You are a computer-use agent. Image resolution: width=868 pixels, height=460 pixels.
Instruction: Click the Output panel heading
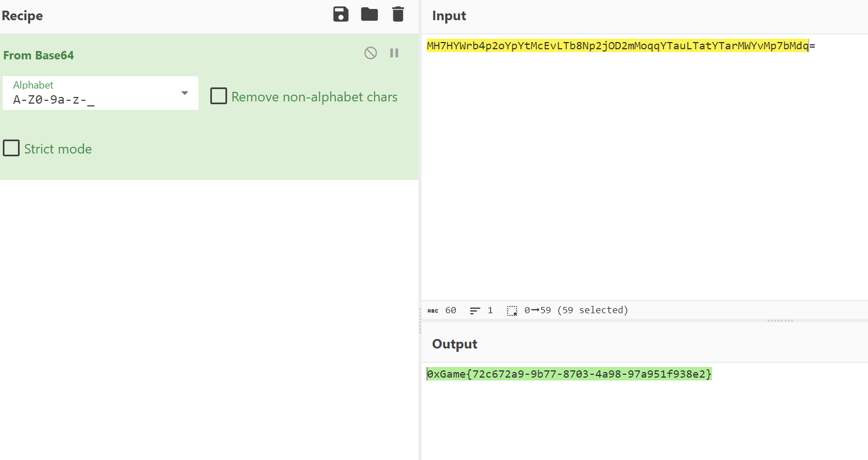coord(455,344)
